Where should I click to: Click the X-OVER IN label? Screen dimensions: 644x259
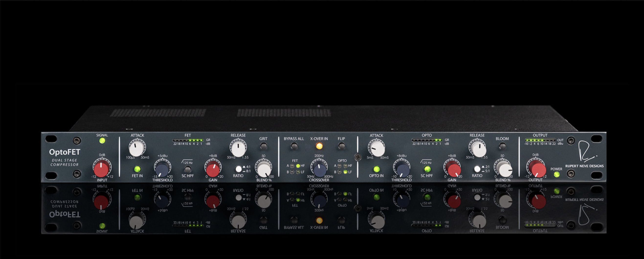(x=319, y=139)
